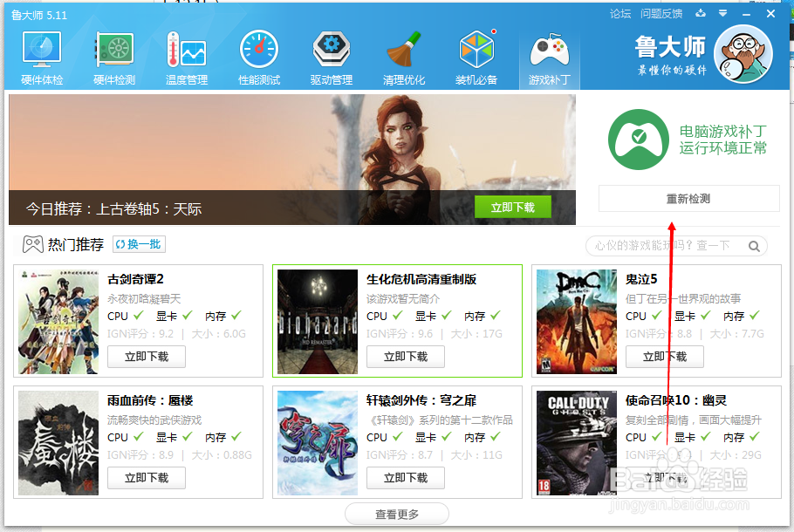Click the text IGN评分:8.7 on 穹之扉
Viewport: 794px width, 532px height.
pos(400,455)
